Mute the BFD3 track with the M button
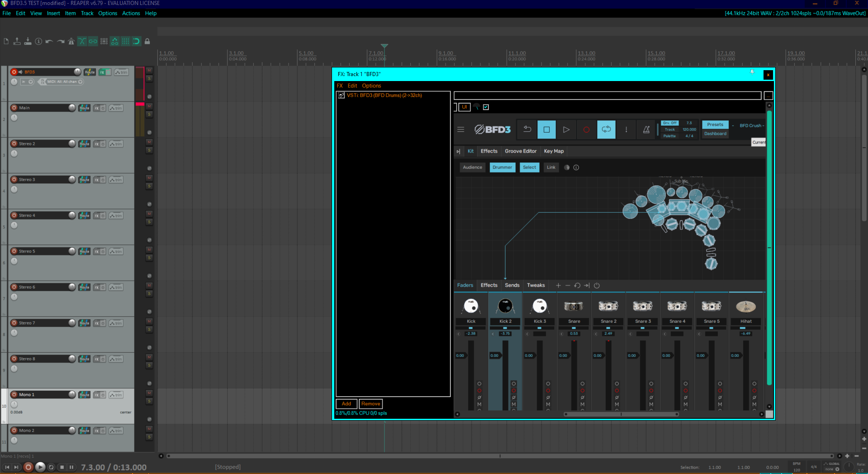This screenshot has height=474, width=868. tap(149, 71)
